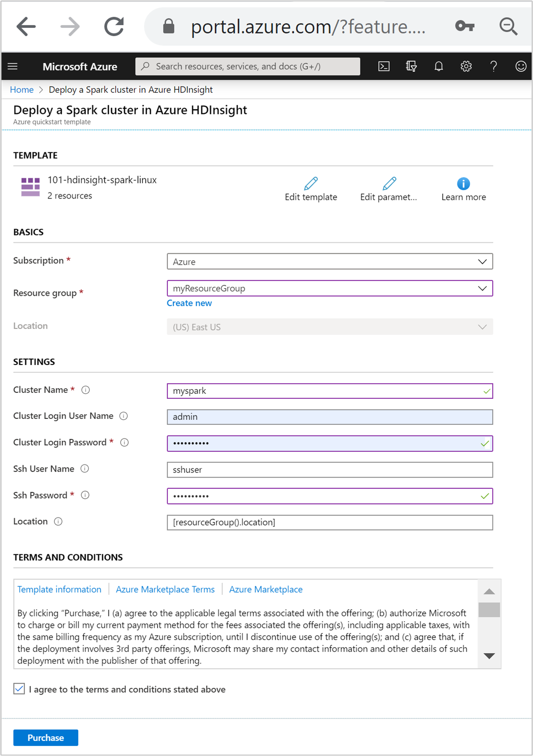Viewport: 533px width, 756px height.
Task: Open the portal settings gear
Action: click(466, 66)
